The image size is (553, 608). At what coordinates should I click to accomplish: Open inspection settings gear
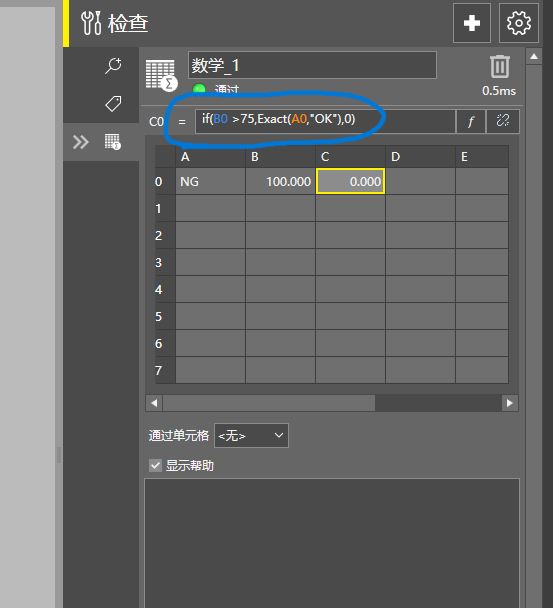518,23
